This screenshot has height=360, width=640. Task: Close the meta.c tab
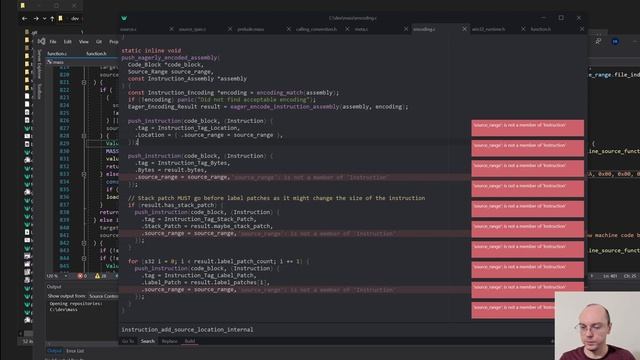tap(406, 29)
